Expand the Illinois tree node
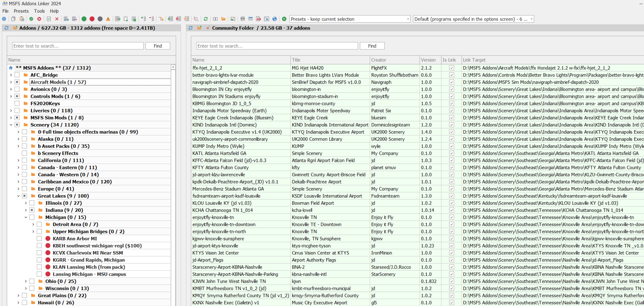644x306 pixels. pos(26,203)
